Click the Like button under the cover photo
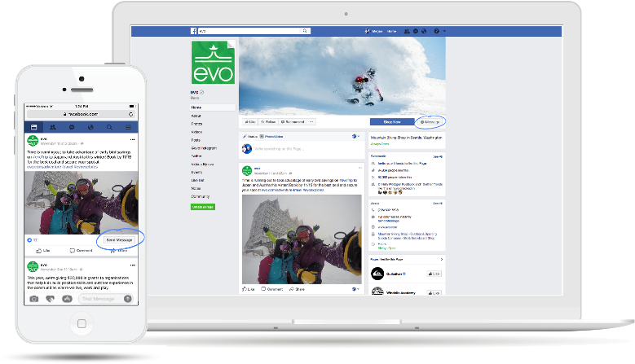 point(250,121)
